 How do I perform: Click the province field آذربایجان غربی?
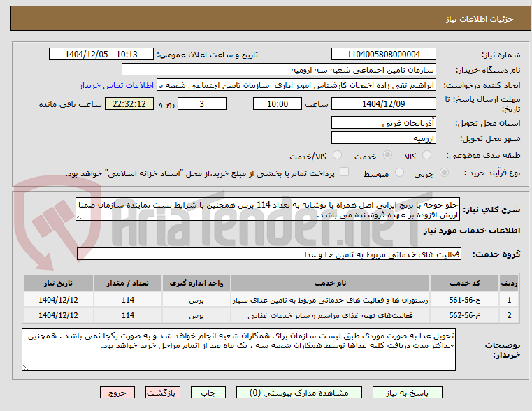pyautogui.click(x=383, y=123)
